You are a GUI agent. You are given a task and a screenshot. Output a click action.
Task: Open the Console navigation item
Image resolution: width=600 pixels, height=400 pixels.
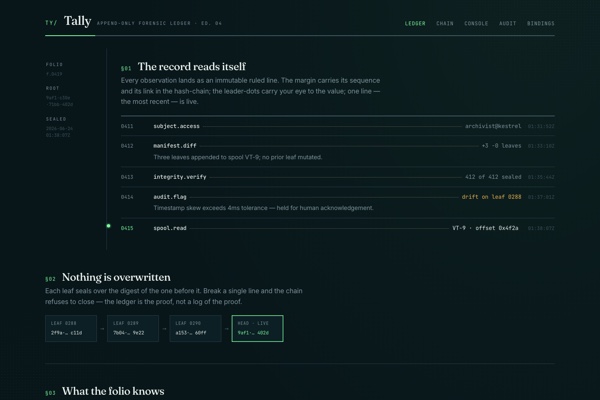(x=476, y=23)
